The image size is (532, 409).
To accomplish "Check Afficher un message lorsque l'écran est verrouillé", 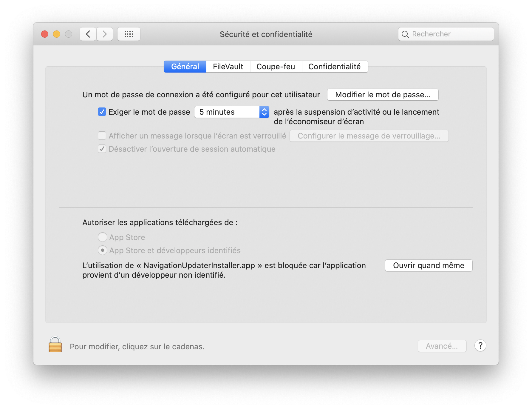I will 102,136.
